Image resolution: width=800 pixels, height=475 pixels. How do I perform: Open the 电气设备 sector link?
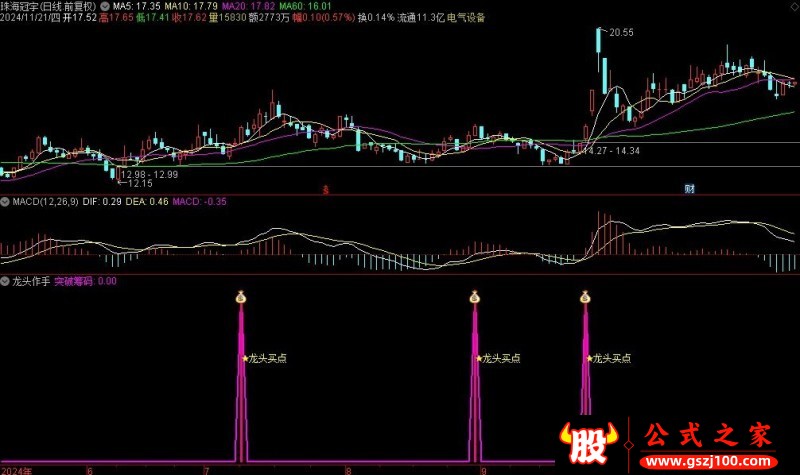(466, 18)
